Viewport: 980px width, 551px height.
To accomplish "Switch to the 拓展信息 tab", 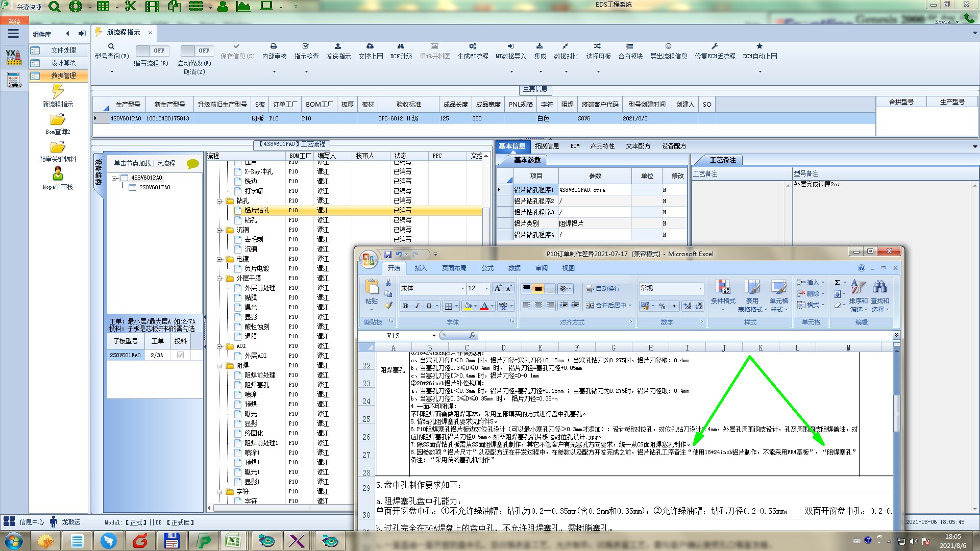I will [x=546, y=146].
